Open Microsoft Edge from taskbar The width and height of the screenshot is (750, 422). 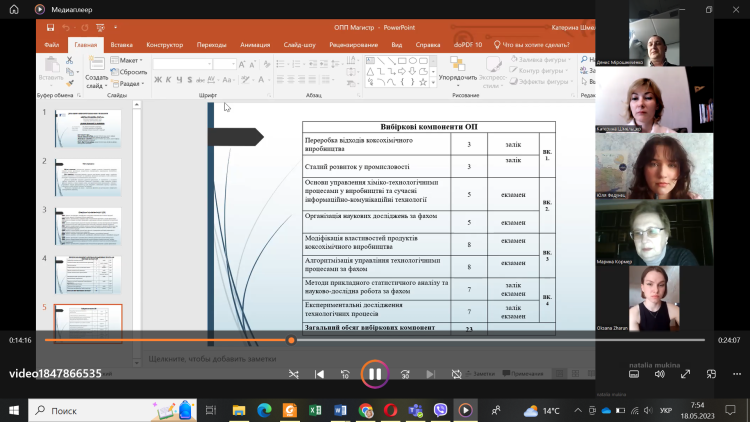click(x=264, y=410)
